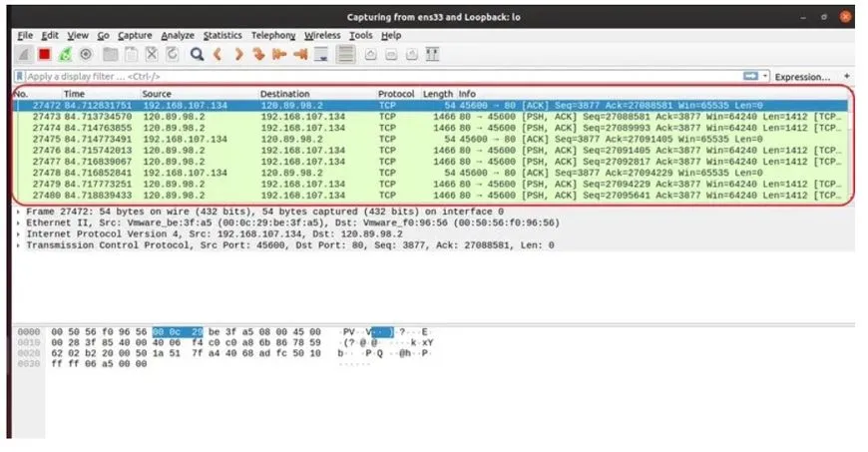Open capture options gear icon
868x452 pixels.
click(86, 54)
